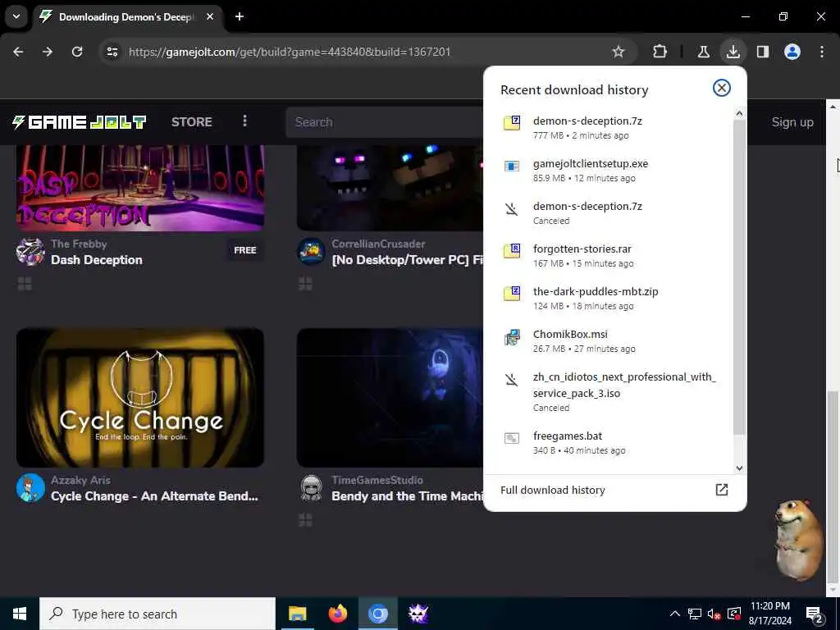
Task: Open external icon beside Full download history
Action: click(x=722, y=490)
